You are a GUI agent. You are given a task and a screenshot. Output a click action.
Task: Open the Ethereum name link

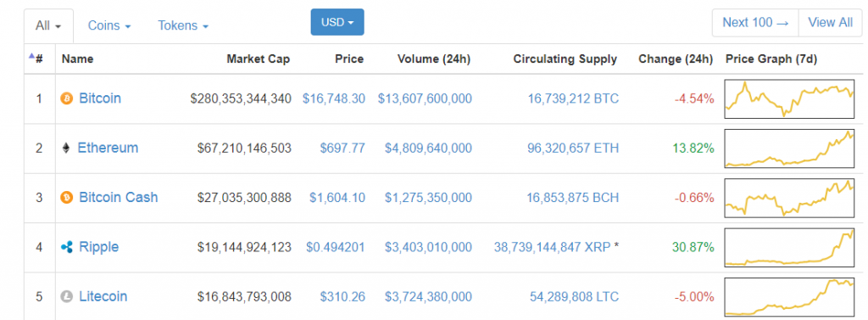[x=108, y=148]
